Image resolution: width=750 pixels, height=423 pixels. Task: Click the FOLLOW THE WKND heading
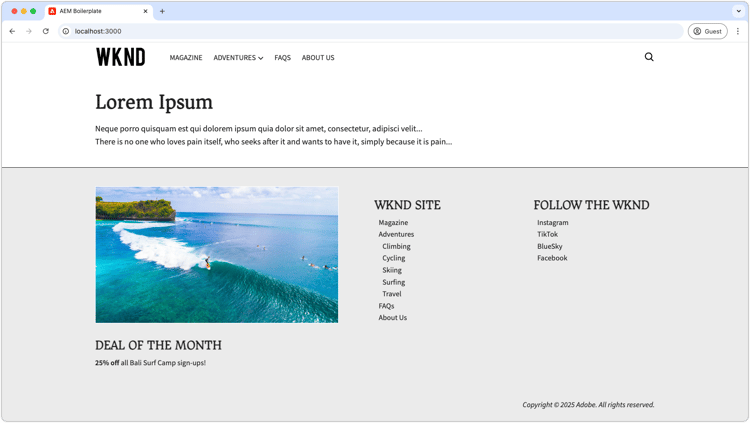coord(591,205)
